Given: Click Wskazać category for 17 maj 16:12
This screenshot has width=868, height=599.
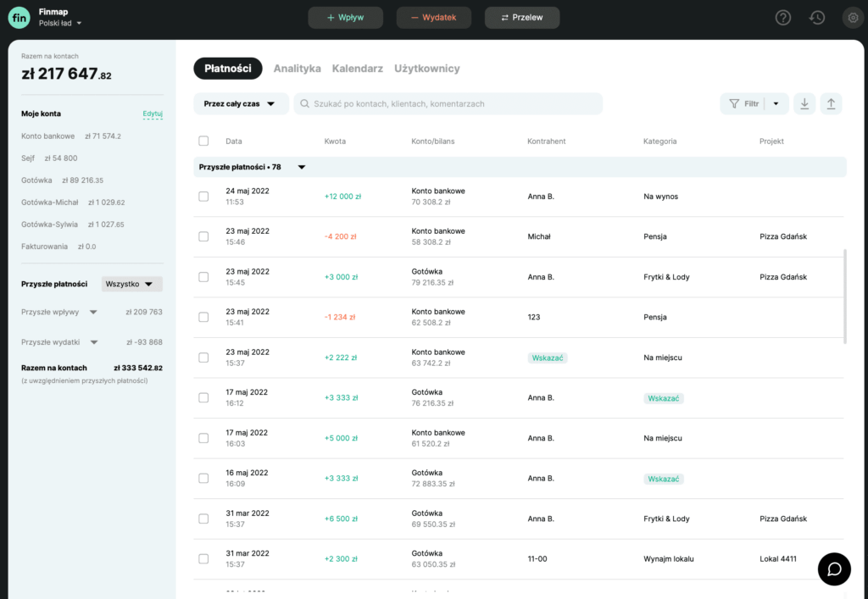Looking at the screenshot, I should point(663,398).
